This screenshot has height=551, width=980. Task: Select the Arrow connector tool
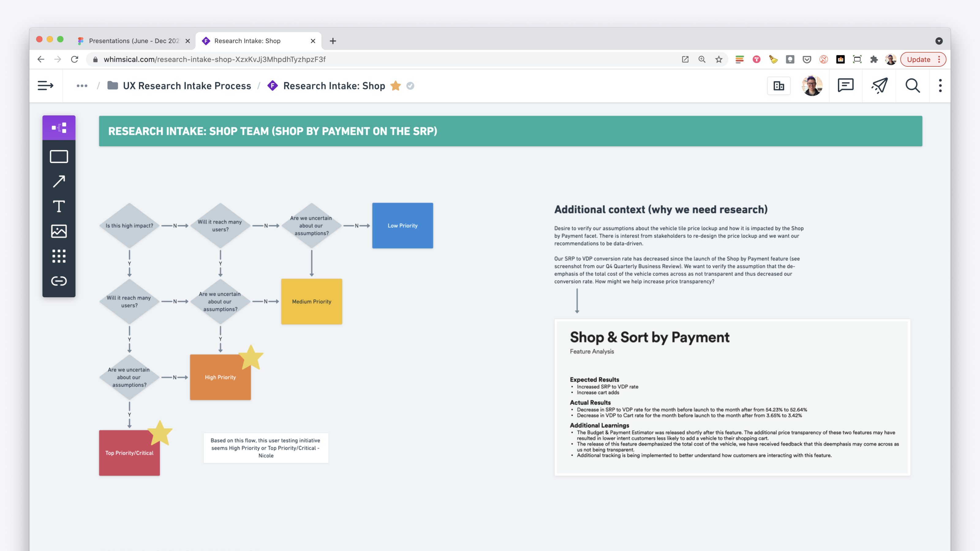click(x=59, y=182)
